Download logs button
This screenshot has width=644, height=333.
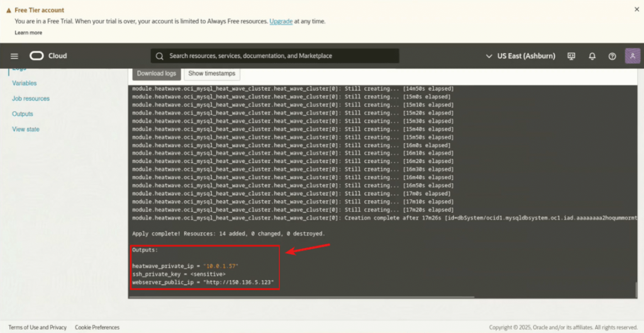click(x=157, y=74)
